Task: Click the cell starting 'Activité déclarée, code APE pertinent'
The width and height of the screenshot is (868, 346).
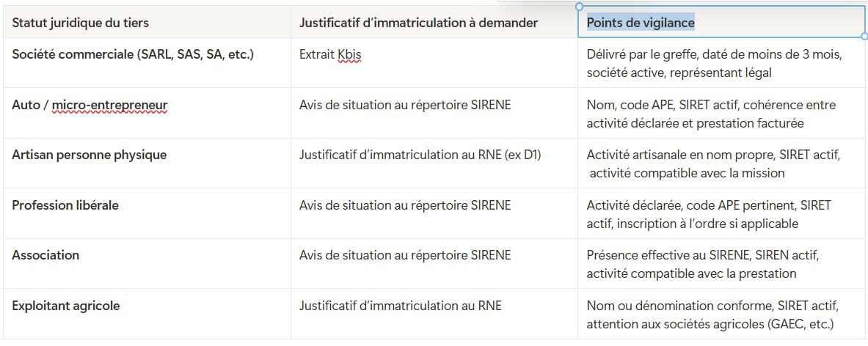Action: [x=709, y=214]
